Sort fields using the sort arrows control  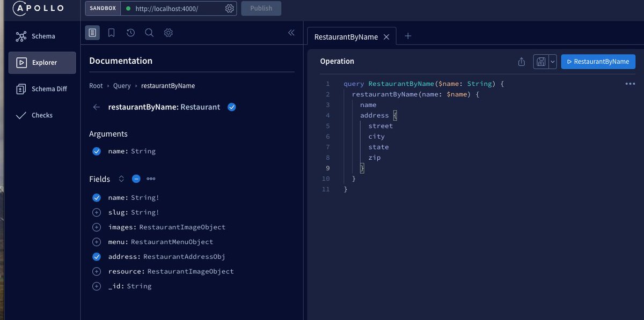point(121,178)
